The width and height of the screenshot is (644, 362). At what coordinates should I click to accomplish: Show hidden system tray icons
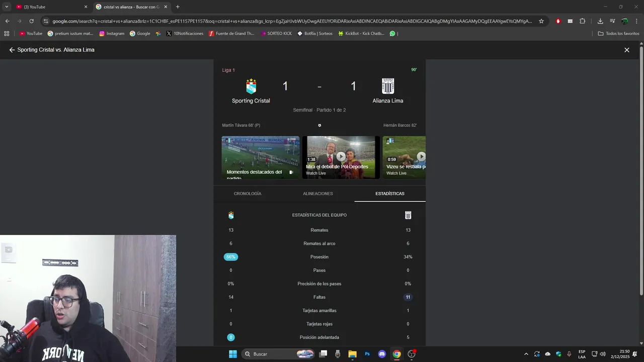[x=526, y=354]
